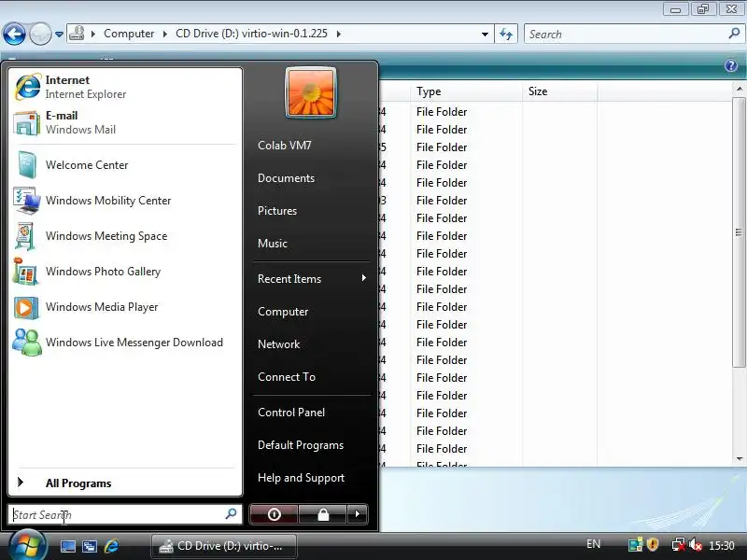Image resolution: width=747 pixels, height=560 pixels.
Task: Click CD Drive (D:) breadcrumb
Action: pyautogui.click(x=251, y=34)
